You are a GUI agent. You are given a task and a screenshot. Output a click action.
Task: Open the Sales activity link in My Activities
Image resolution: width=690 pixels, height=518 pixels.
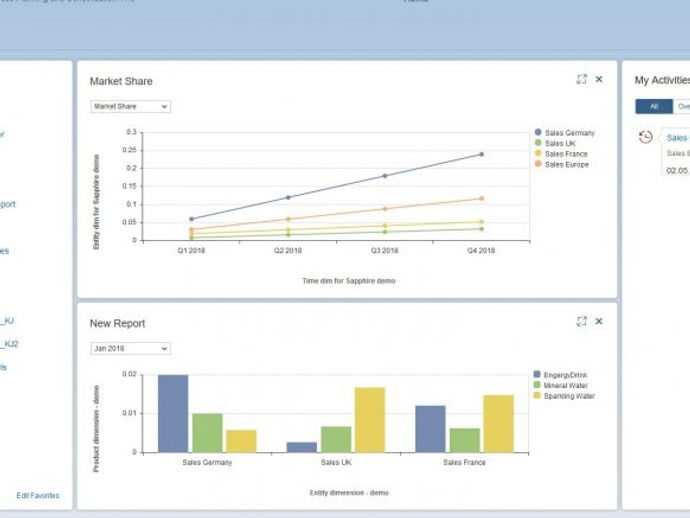[x=678, y=138]
